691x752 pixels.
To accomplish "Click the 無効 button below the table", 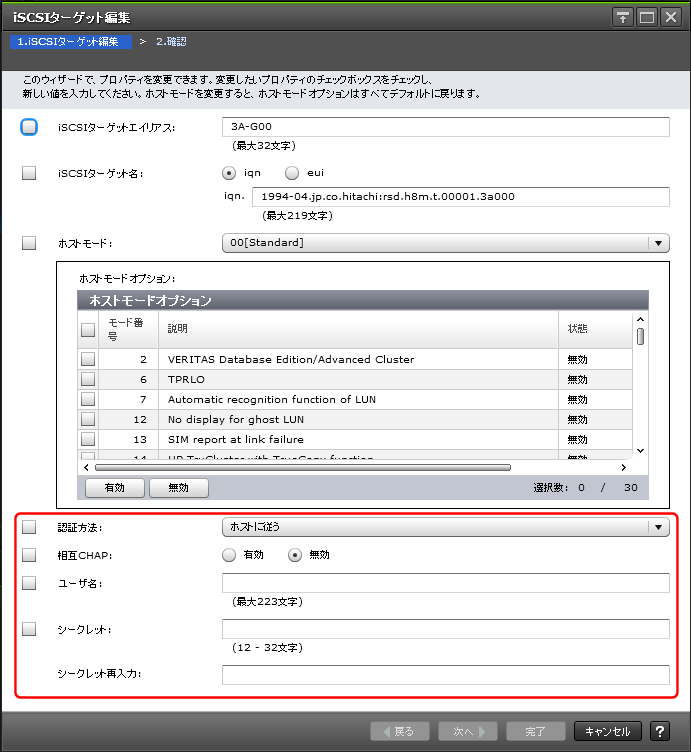I will click(178, 488).
